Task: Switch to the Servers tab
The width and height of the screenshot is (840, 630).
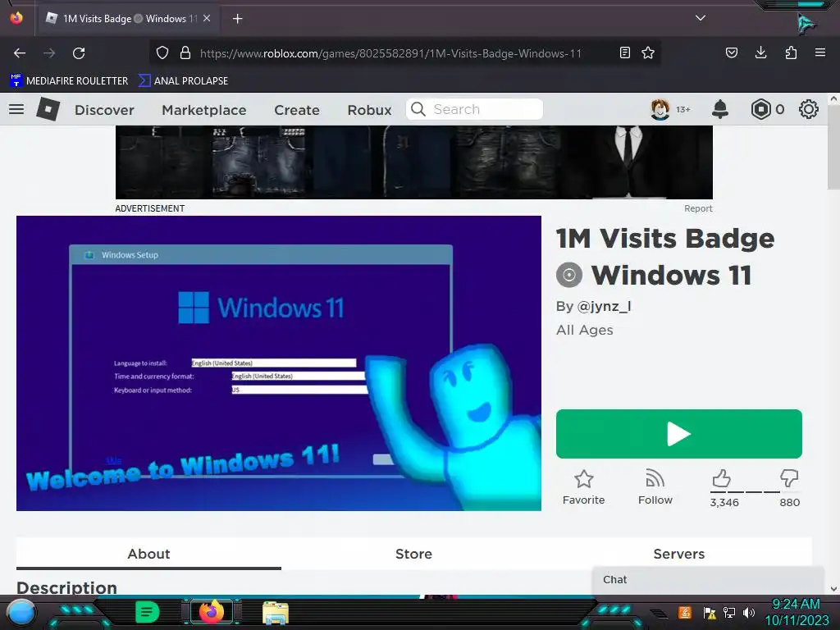Action: tap(678, 554)
